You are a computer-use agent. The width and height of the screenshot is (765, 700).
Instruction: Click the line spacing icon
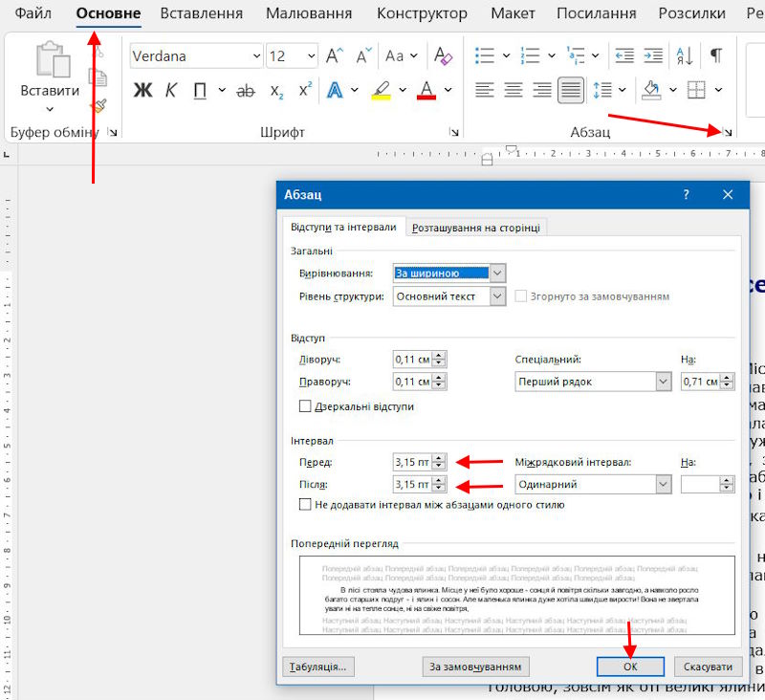point(602,90)
